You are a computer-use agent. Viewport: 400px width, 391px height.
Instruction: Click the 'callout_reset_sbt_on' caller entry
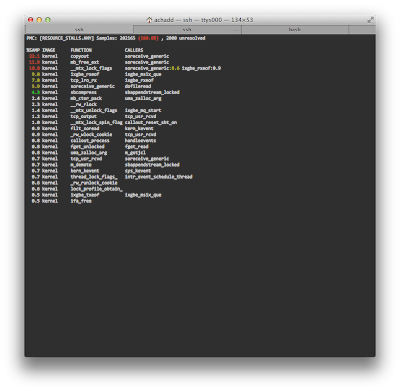151,122
